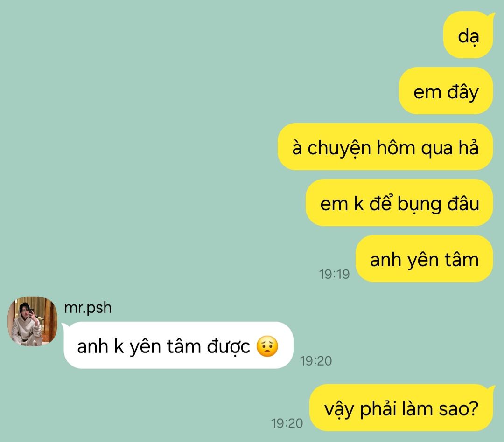Click the 19:19 timestamp

click(334, 274)
